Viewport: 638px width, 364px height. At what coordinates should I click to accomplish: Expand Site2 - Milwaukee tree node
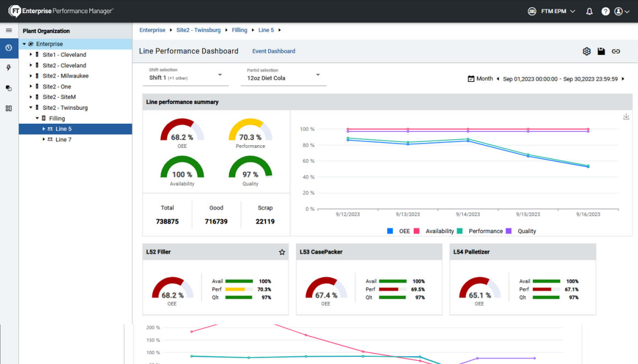click(31, 76)
